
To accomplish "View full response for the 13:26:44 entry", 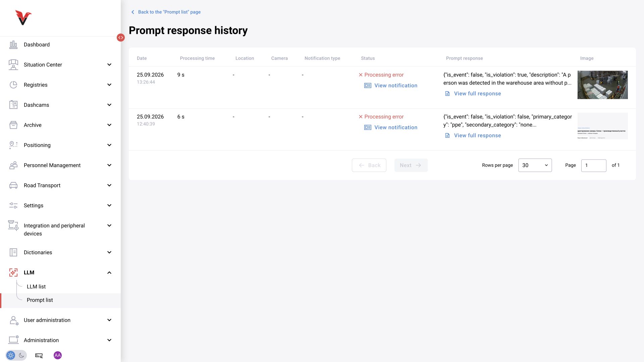I will click(473, 94).
